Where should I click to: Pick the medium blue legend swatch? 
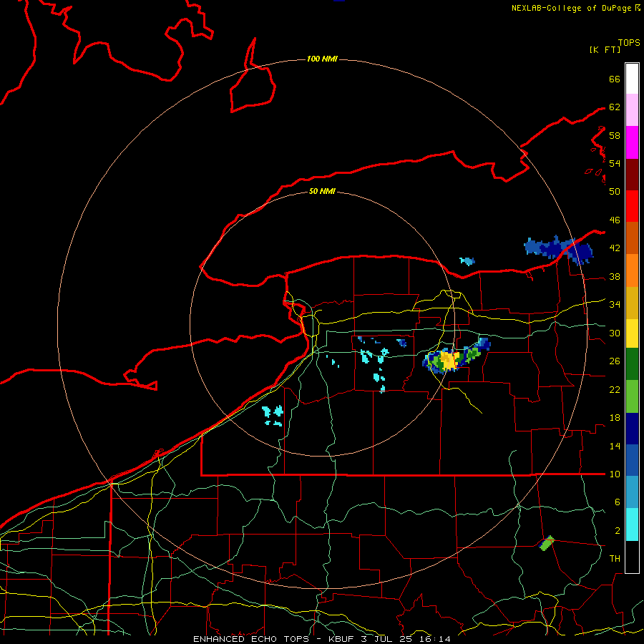coord(632,460)
